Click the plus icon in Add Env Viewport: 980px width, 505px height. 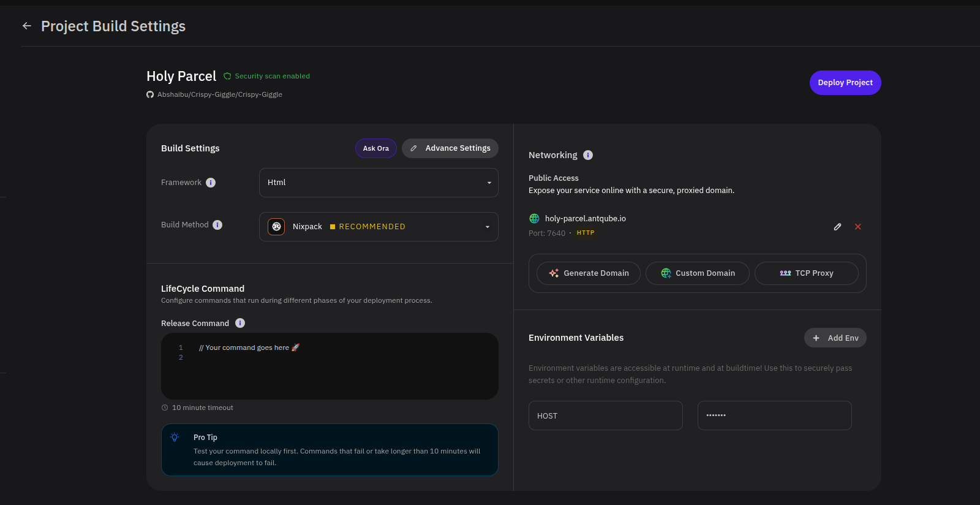pyautogui.click(x=816, y=338)
